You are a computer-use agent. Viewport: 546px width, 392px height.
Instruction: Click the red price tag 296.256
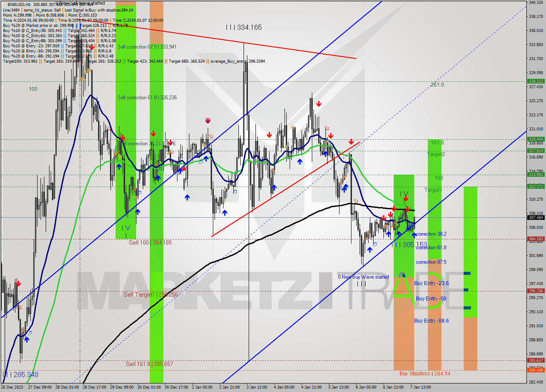pyautogui.click(x=536, y=291)
